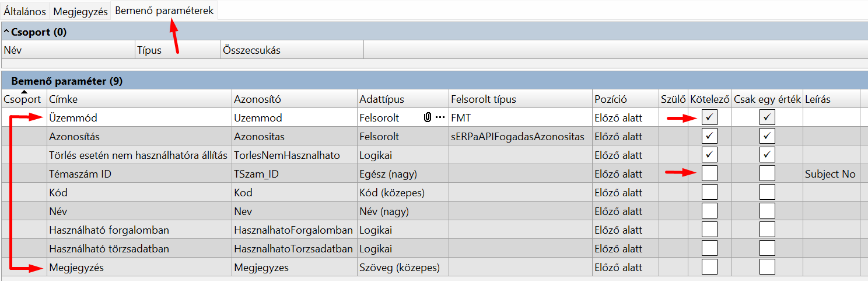Click the paperclip icon in the Üzemmód row

tap(428, 117)
